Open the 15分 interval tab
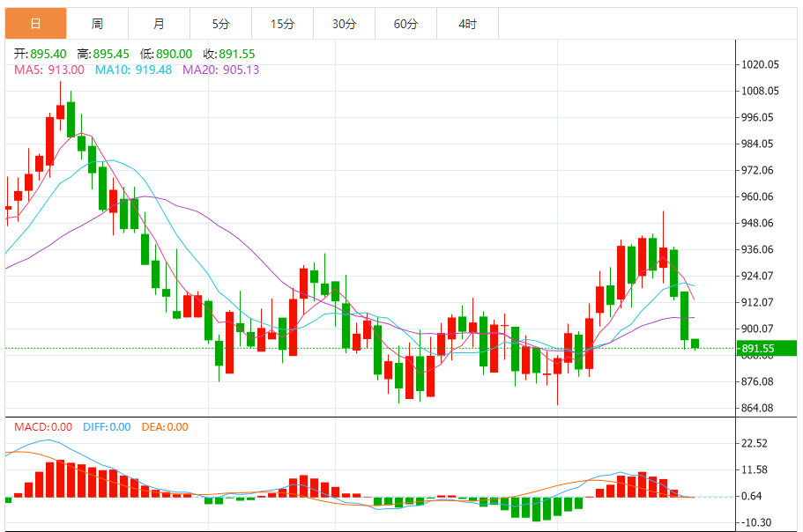 [x=283, y=24]
